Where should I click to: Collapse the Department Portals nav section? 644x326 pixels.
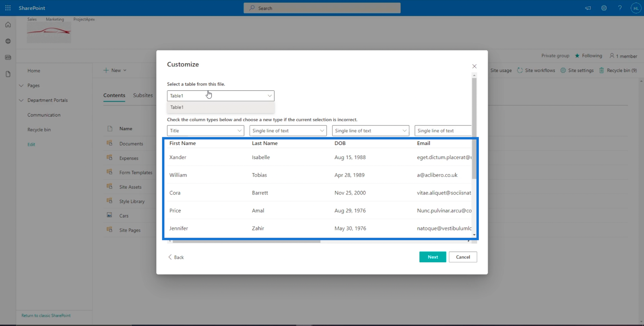(21, 100)
